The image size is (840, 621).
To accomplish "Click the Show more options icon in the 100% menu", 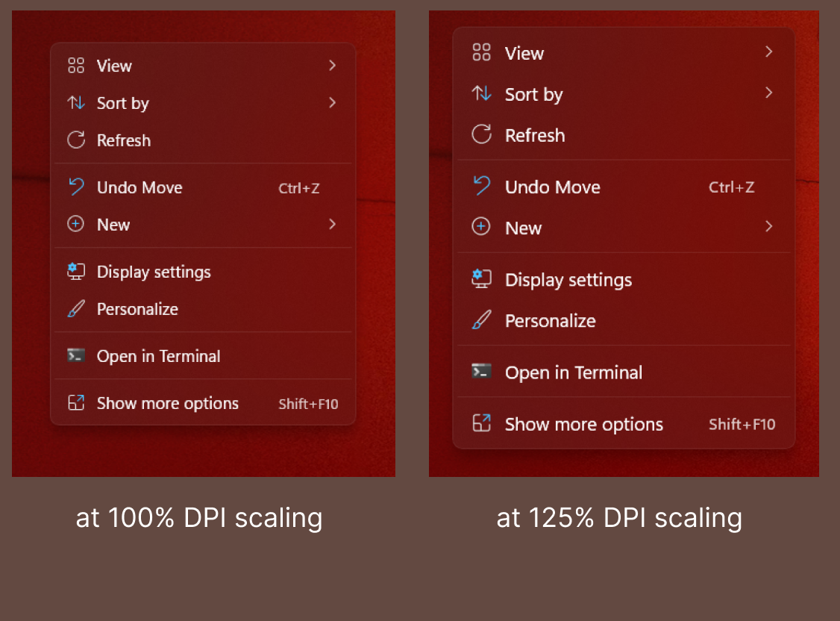I will [76, 403].
